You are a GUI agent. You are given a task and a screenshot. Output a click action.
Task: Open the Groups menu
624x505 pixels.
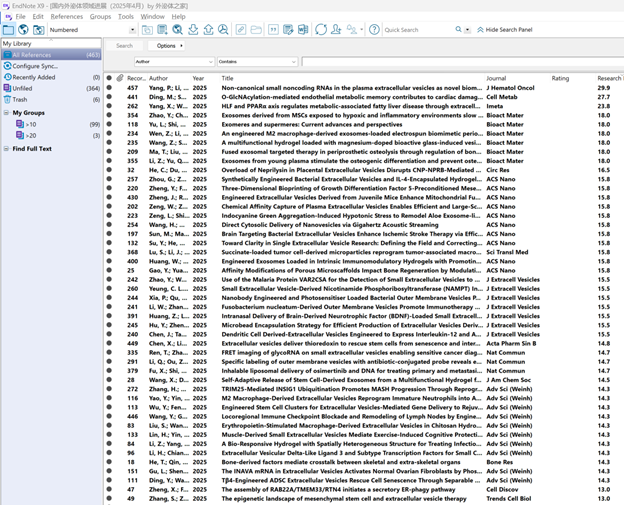tap(100, 16)
